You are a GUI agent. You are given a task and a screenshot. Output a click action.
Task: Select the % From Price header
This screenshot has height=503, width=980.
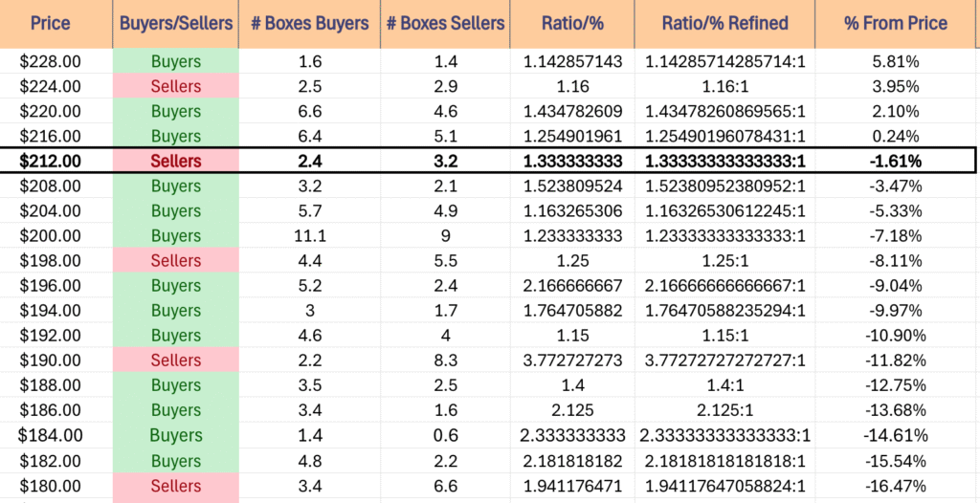[x=895, y=24]
